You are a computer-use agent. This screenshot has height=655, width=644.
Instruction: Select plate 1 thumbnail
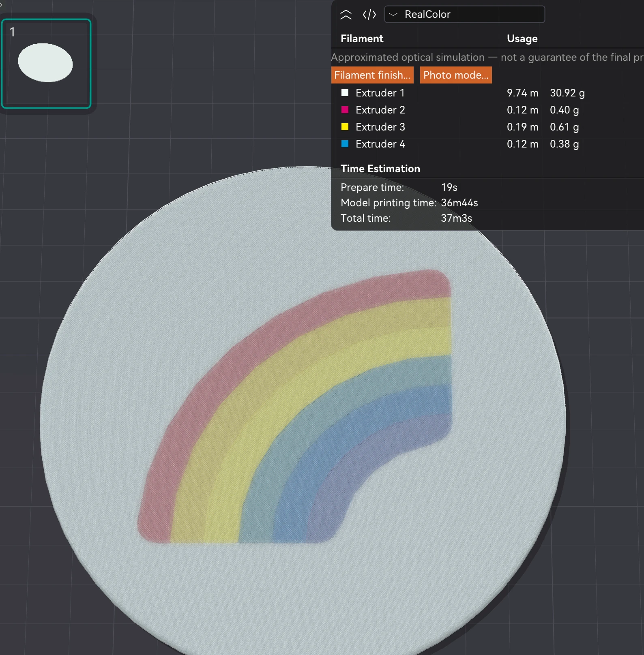46,64
